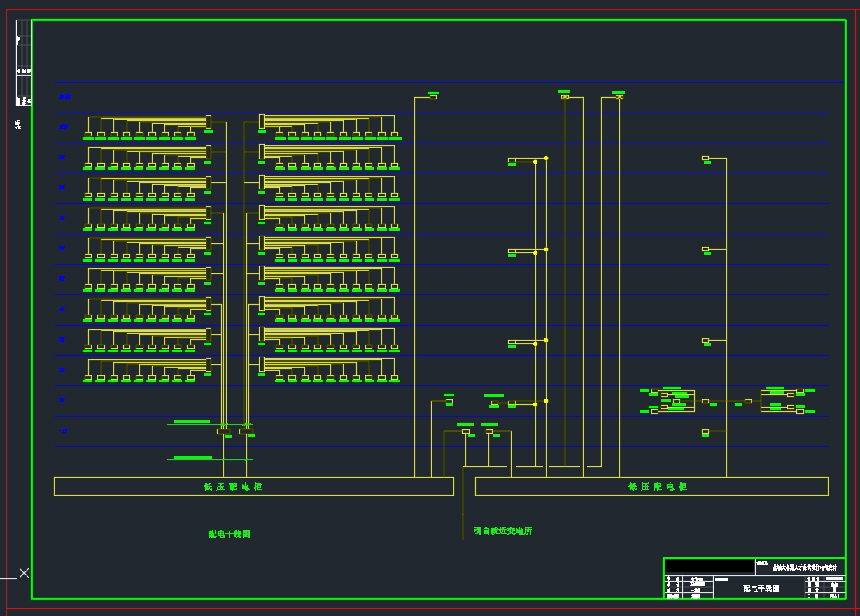The image size is (860, 616).
Task: Select the date cell in title block
Action: (835, 596)
